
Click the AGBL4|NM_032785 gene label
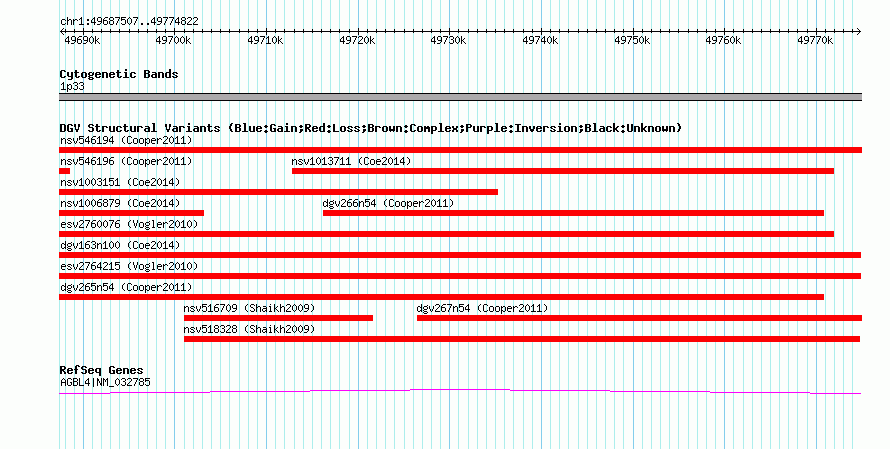click(105, 383)
